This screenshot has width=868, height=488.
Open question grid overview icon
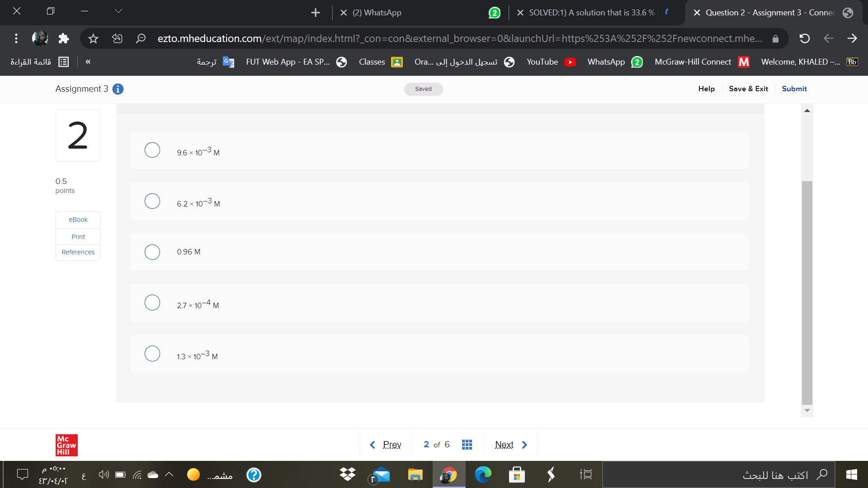tap(467, 444)
